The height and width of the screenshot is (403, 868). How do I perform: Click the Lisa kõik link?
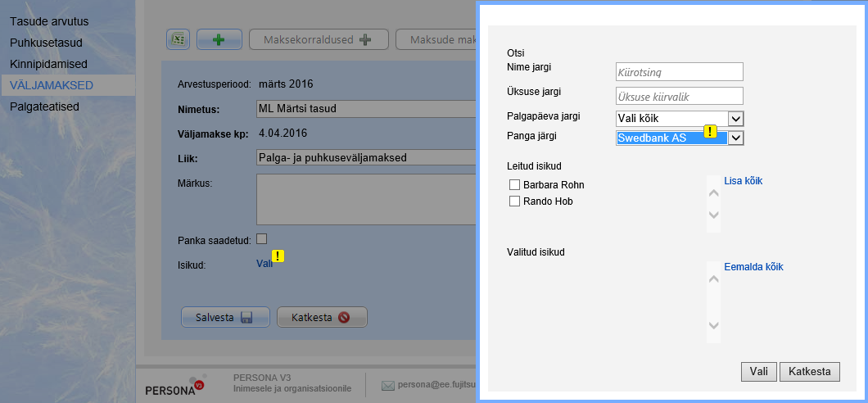tap(748, 180)
